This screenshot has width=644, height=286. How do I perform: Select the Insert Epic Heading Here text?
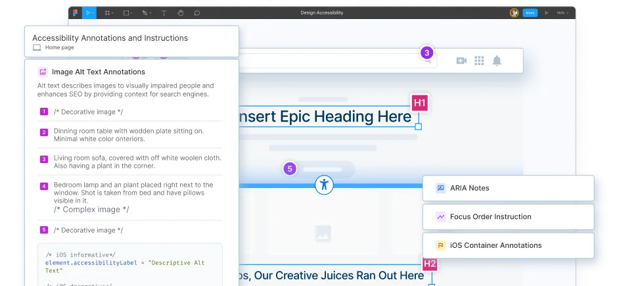click(x=325, y=117)
